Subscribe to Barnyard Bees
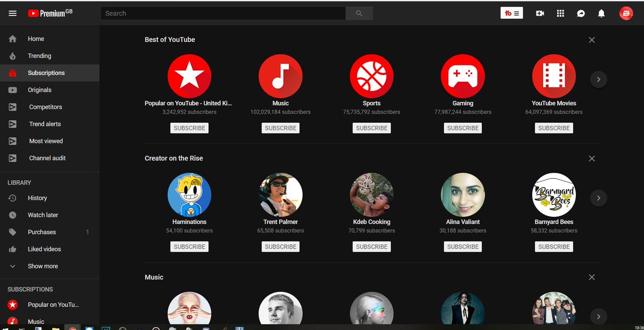Viewport: 644px width, 330px height. coord(554,247)
